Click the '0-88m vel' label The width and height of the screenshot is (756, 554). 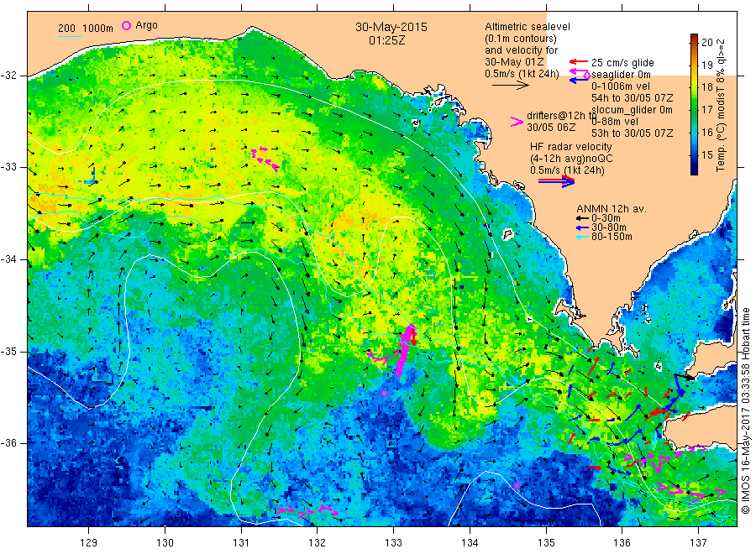[x=615, y=122]
